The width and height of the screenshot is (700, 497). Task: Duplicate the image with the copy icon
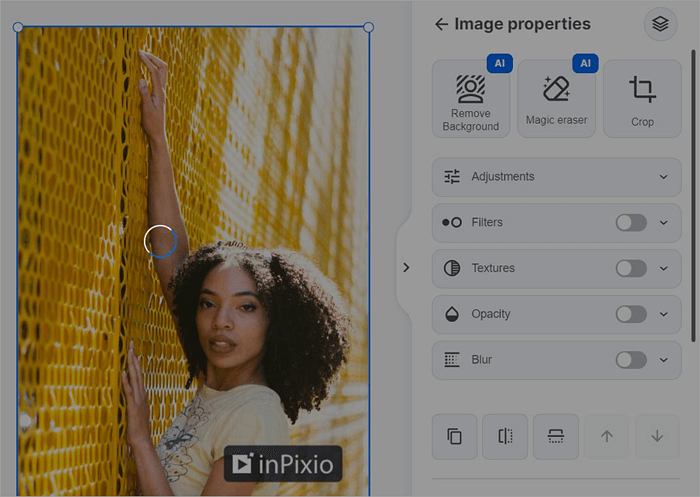coord(454,436)
